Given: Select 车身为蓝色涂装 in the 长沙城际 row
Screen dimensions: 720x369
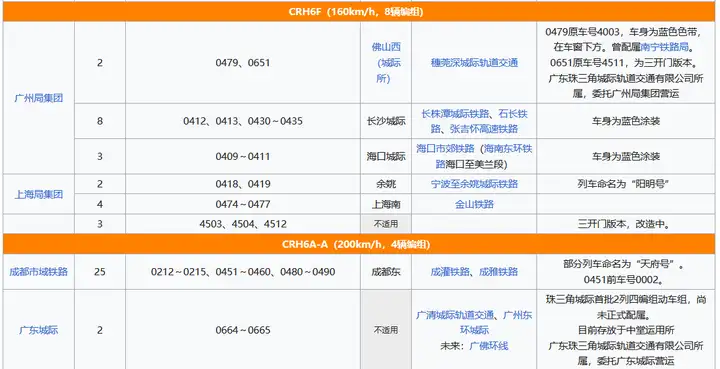Looking at the screenshot, I should click(626, 121).
